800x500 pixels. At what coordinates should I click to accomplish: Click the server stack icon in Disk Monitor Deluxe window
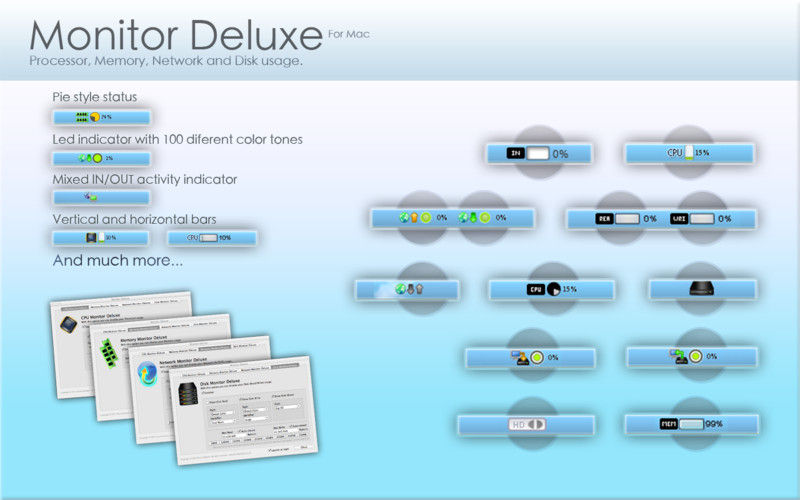(188, 394)
